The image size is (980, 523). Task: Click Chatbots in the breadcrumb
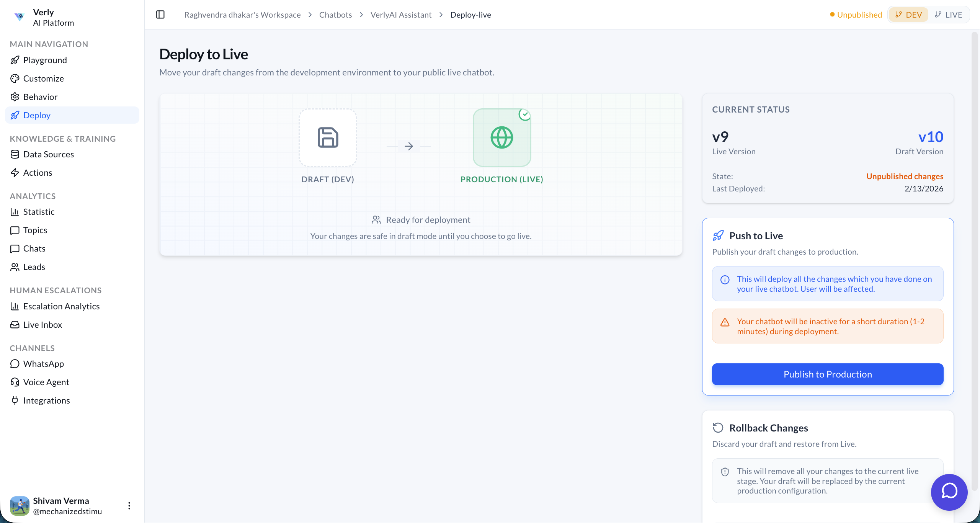[335, 15]
